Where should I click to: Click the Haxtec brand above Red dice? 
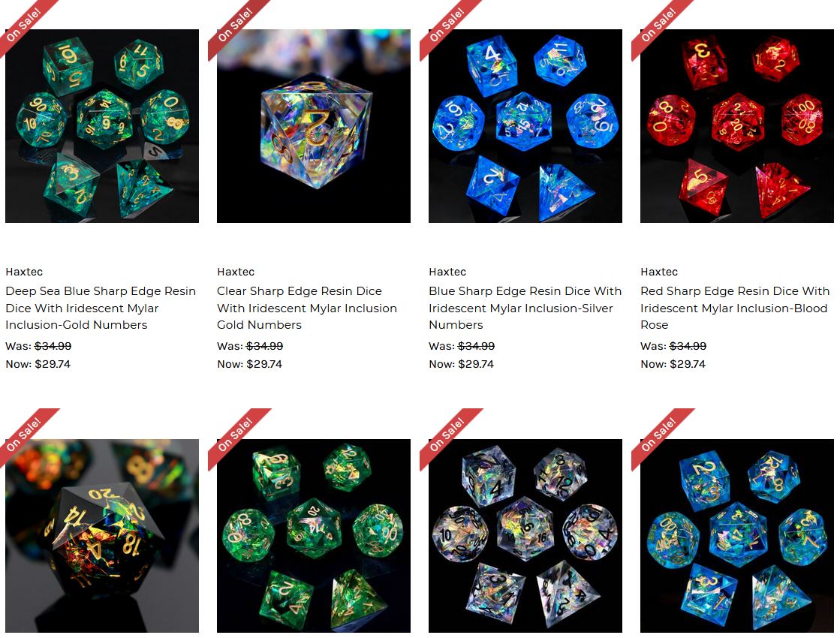coord(659,272)
